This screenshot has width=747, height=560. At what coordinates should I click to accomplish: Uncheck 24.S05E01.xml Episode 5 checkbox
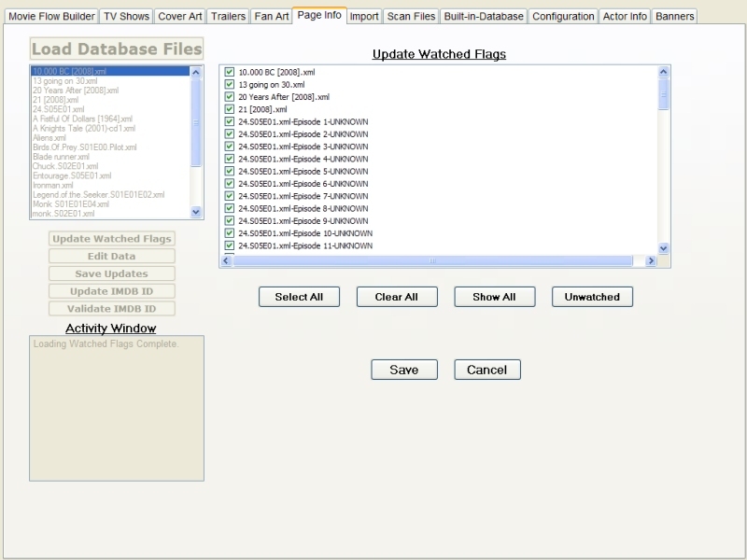point(229,172)
